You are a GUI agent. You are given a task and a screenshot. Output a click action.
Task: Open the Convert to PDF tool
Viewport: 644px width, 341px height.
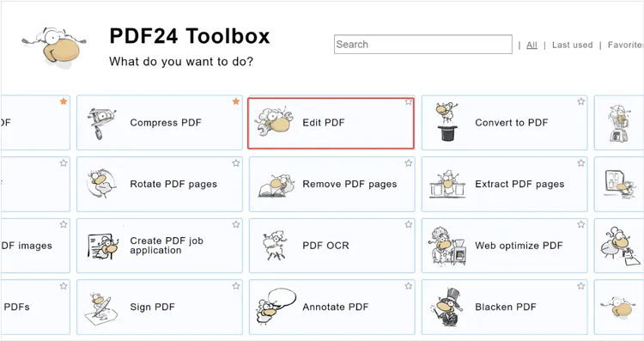pyautogui.click(x=504, y=123)
